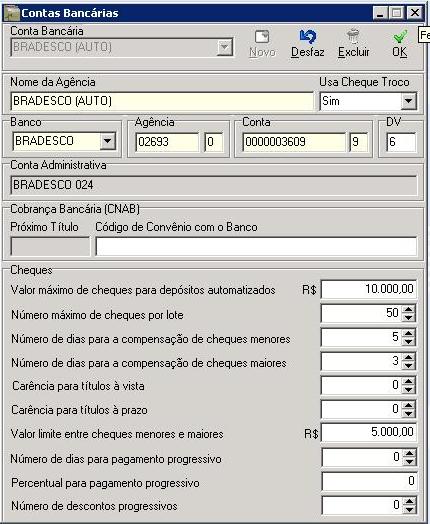Increase Carência para títulos à prazo
430x524 pixels.
[409, 405]
